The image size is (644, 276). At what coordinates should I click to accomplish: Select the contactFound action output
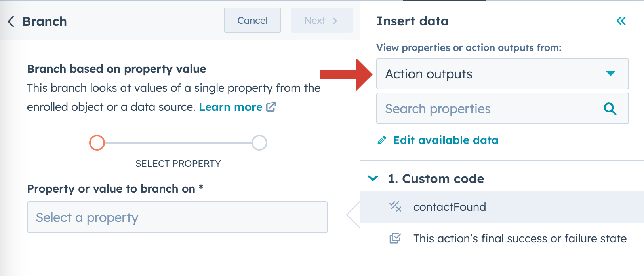pyautogui.click(x=450, y=207)
